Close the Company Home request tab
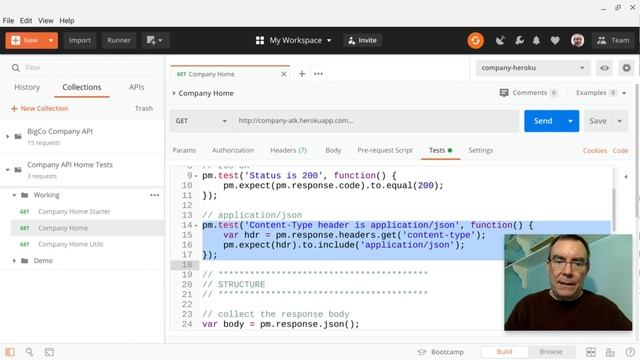 (x=284, y=74)
